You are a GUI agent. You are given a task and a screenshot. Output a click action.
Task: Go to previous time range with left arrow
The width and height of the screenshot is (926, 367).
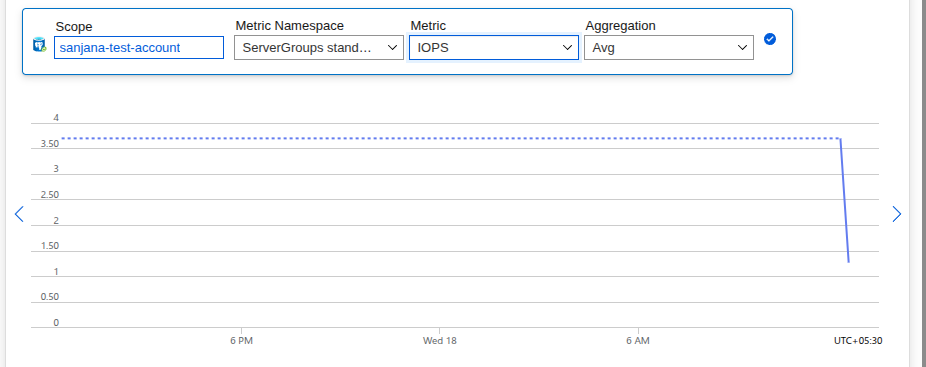[19, 214]
